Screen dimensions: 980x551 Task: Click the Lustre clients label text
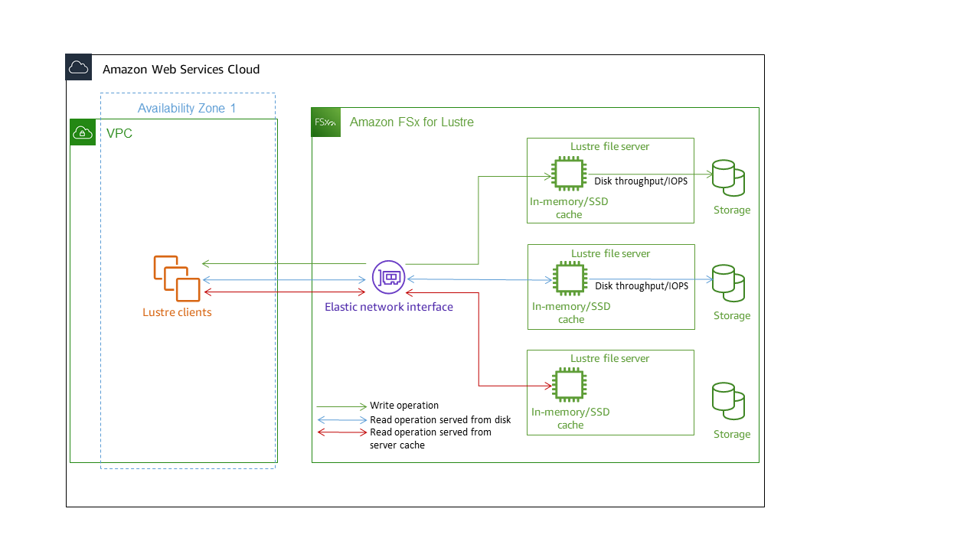(x=177, y=312)
